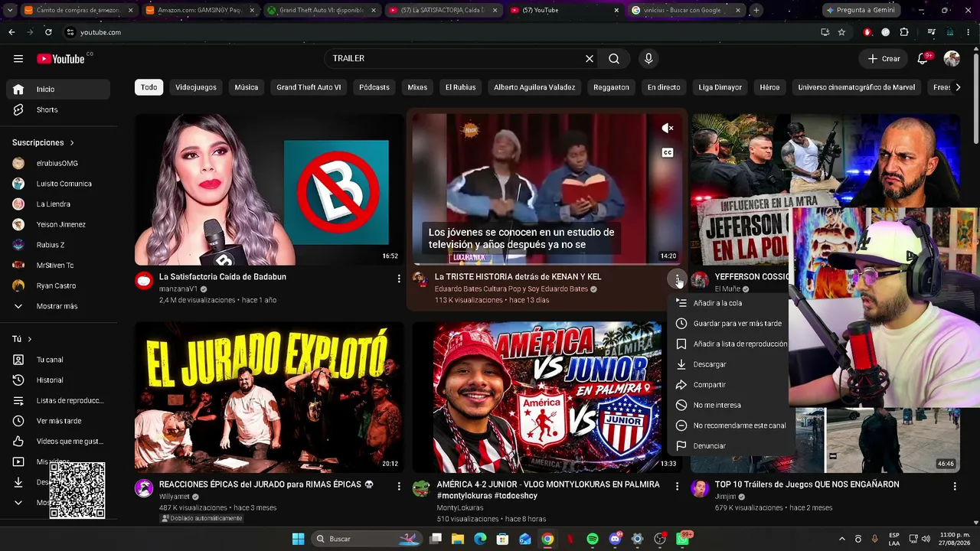This screenshot has height=551, width=980.
Task: Open Windows Start menu
Action: tap(298, 539)
